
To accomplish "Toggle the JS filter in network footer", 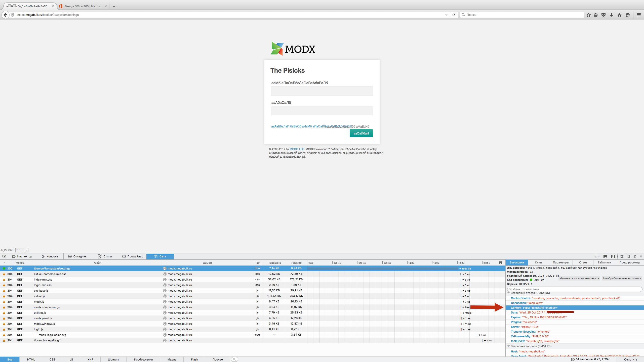I will tap(71, 359).
